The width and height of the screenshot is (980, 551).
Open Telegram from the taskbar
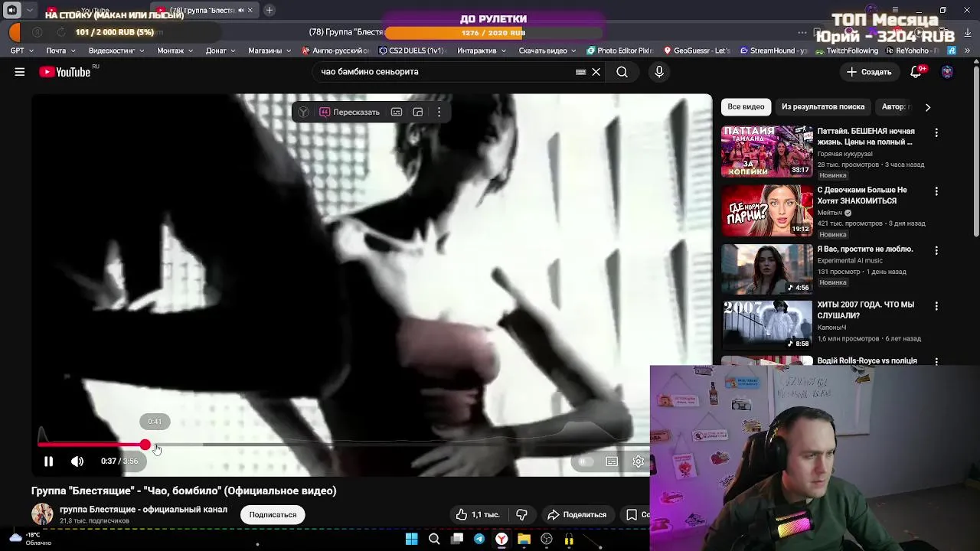479,540
